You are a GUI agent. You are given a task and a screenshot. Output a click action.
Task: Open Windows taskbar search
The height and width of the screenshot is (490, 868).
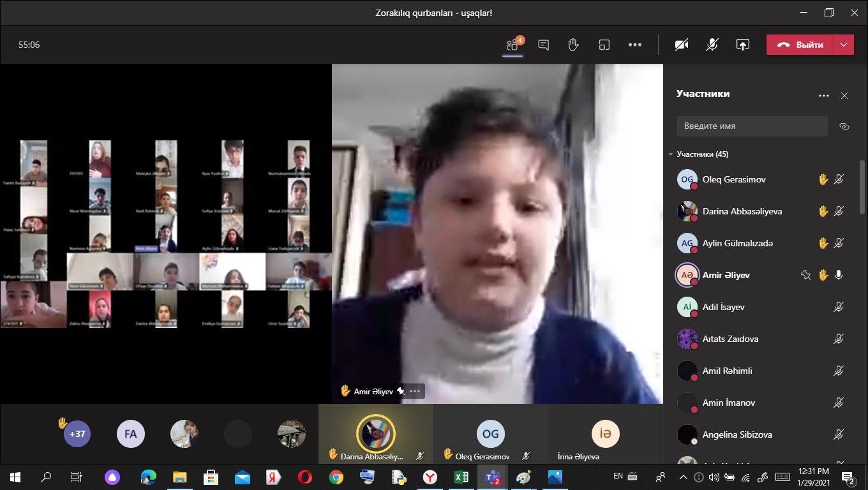click(x=46, y=477)
